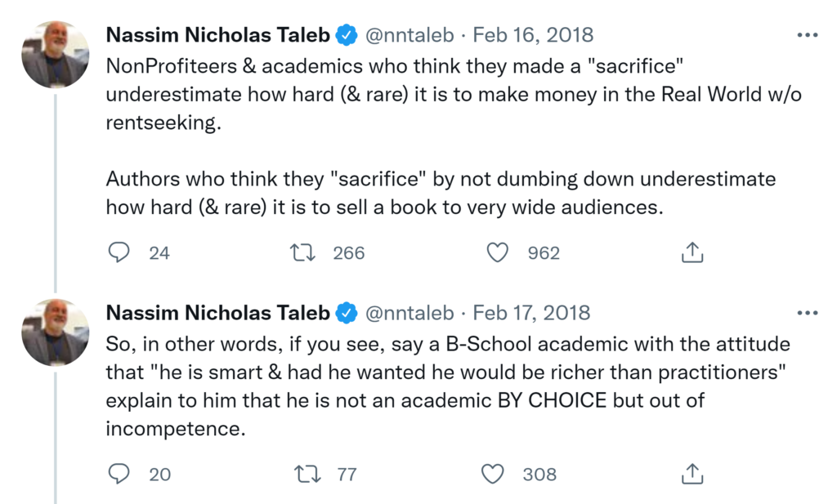Open @nntaleb handle on first tweet
Screen dimensions: 837x504
[x=410, y=35]
